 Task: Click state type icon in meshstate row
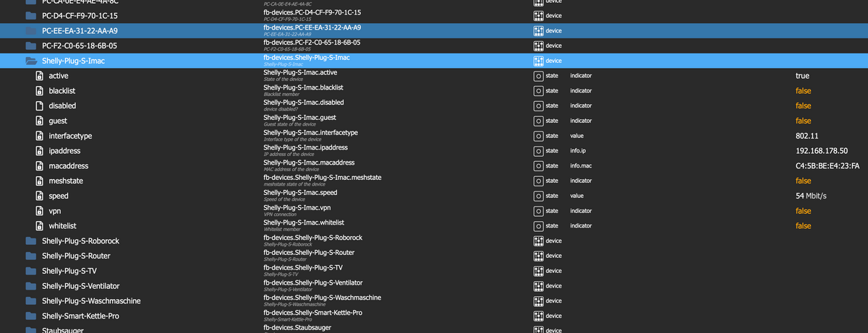(537, 181)
